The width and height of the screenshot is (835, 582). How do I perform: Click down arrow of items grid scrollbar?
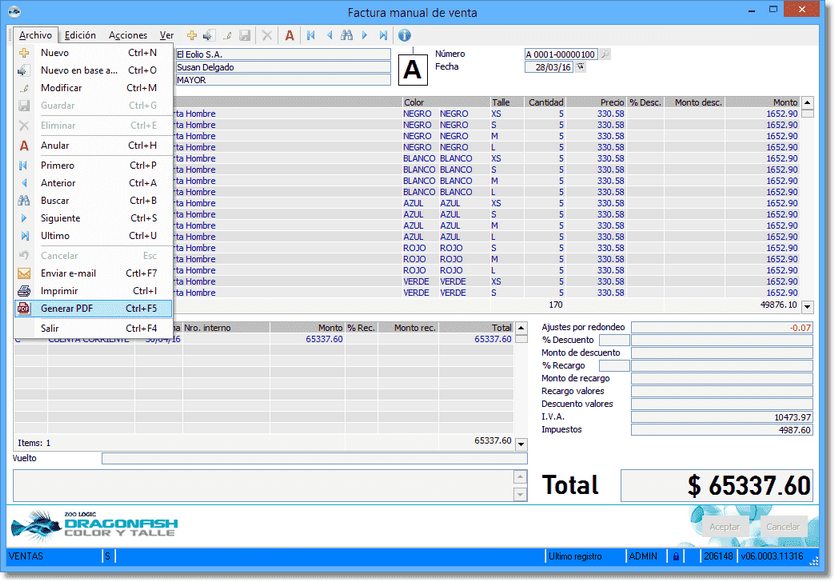pos(807,307)
